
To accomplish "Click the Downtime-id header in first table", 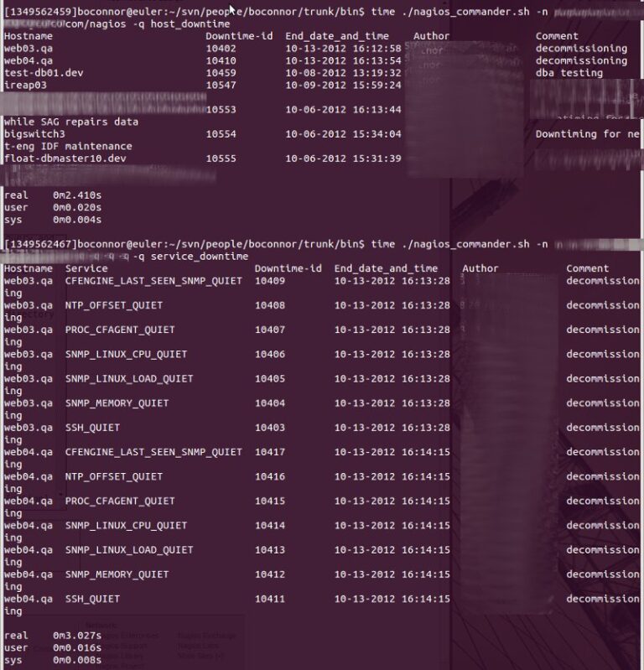I will [239, 36].
